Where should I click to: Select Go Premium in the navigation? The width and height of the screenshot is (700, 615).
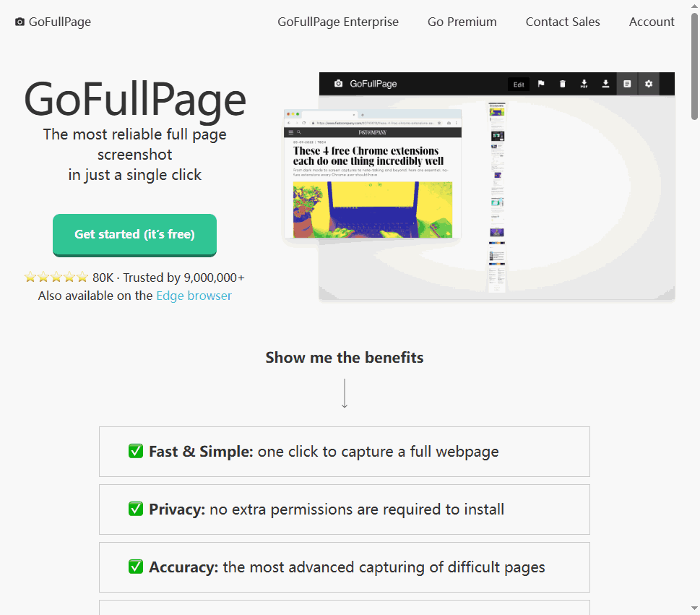[462, 22]
